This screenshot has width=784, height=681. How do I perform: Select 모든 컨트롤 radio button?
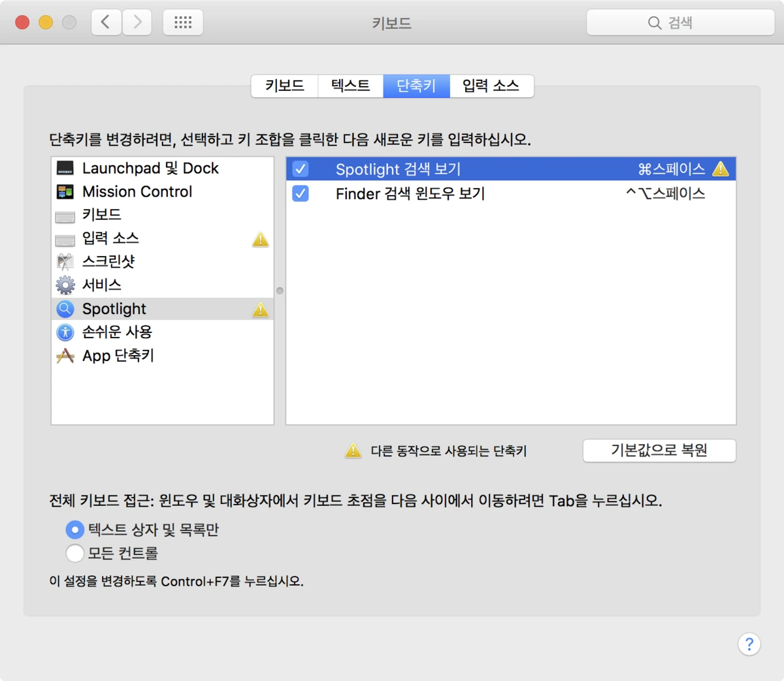pos(75,553)
